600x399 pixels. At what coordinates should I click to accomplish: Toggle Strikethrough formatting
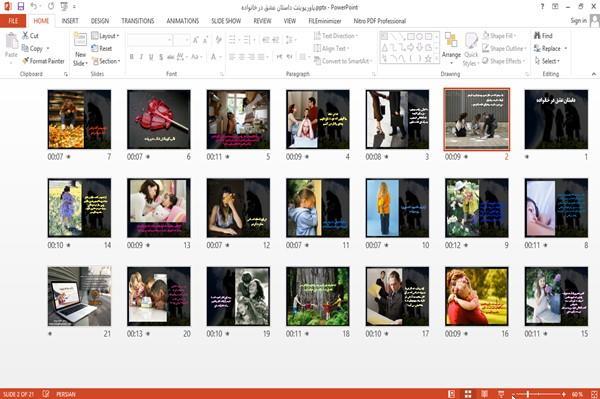pyautogui.click(x=171, y=57)
